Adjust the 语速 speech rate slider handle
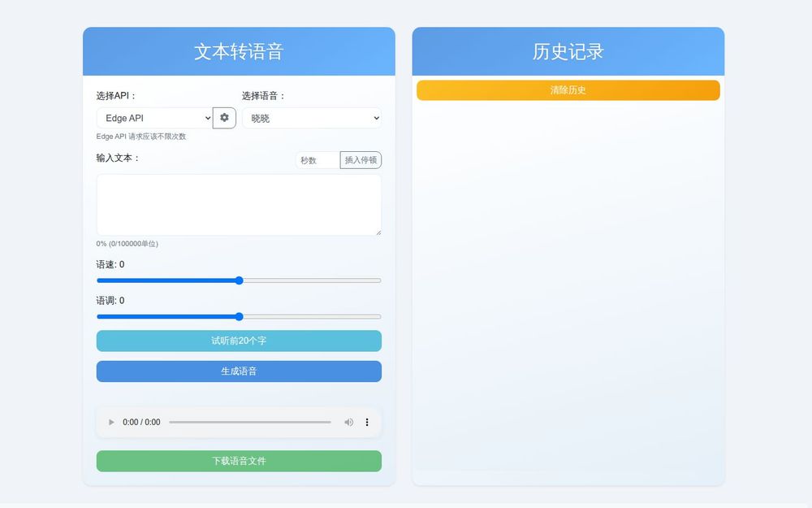This screenshot has height=508, width=812. (238, 280)
